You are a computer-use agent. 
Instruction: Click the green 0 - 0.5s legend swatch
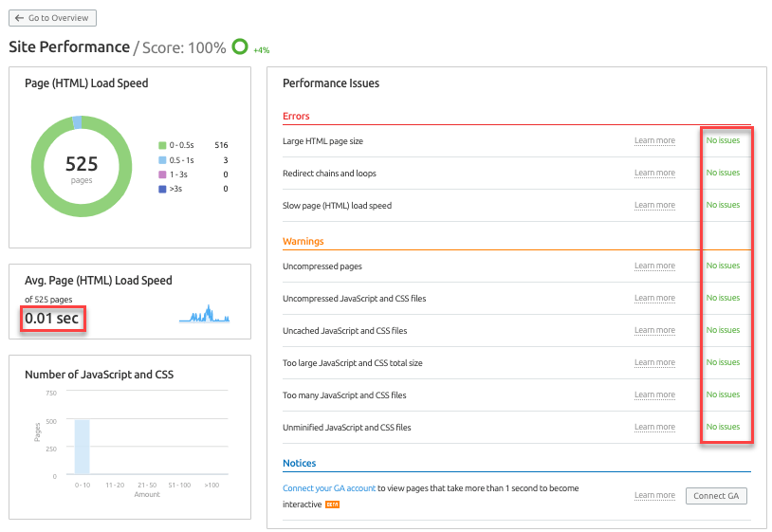pyautogui.click(x=162, y=145)
